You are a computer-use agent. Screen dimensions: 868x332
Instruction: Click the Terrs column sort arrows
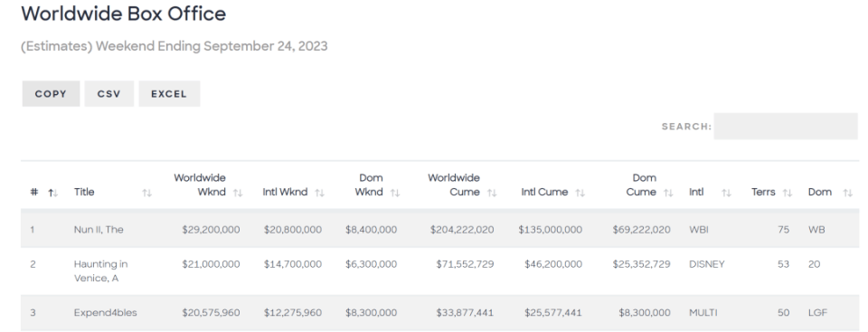pyautogui.click(x=788, y=193)
